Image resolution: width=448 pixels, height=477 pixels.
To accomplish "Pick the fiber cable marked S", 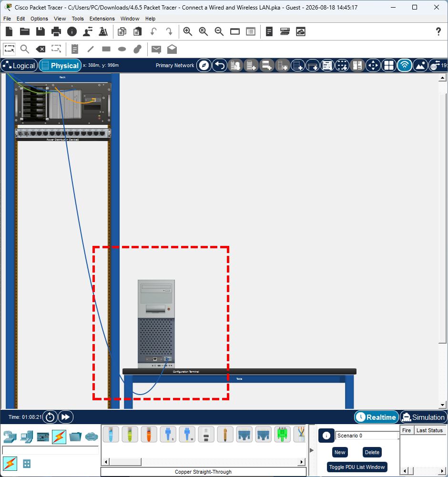I will pyautogui.click(x=168, y=434).
